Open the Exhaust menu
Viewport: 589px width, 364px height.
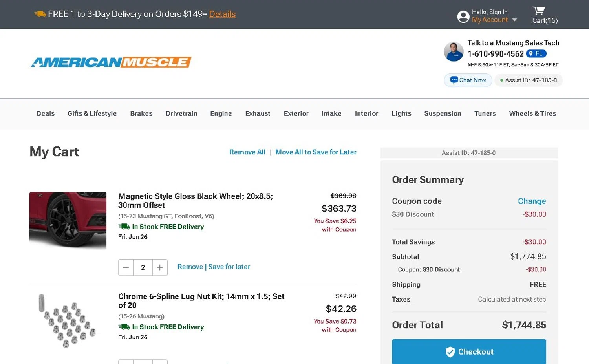tap(258, 113)
